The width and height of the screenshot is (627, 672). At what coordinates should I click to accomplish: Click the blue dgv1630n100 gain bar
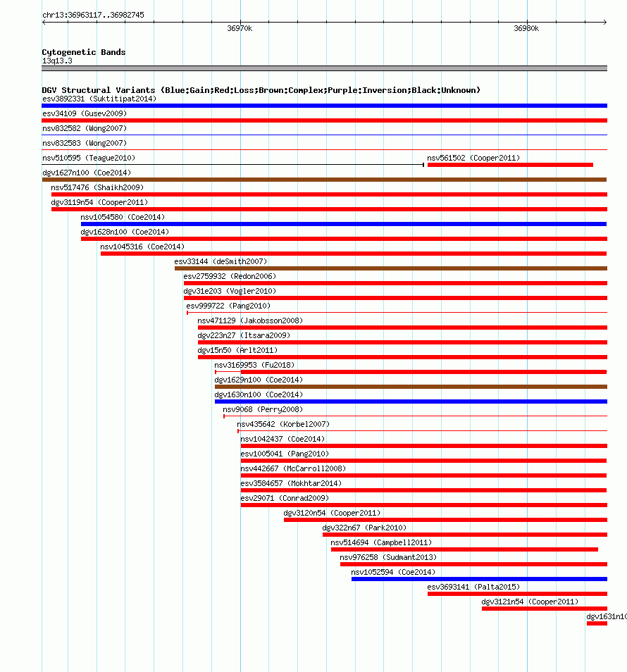click(x=411, y=402)
